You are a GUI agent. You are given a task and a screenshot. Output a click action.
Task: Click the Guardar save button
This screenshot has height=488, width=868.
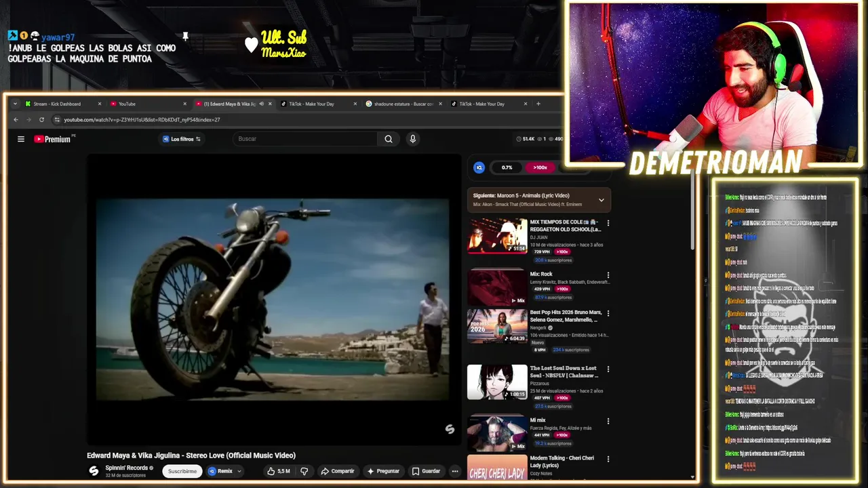point(427,471)
